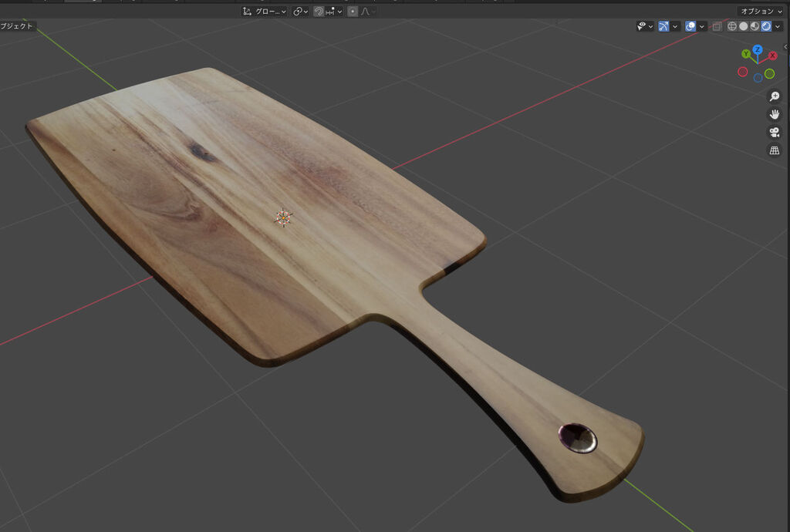Screen dimensions: 790x532
Task: Switch to Material Preview shading
Action: pos(755,26)
